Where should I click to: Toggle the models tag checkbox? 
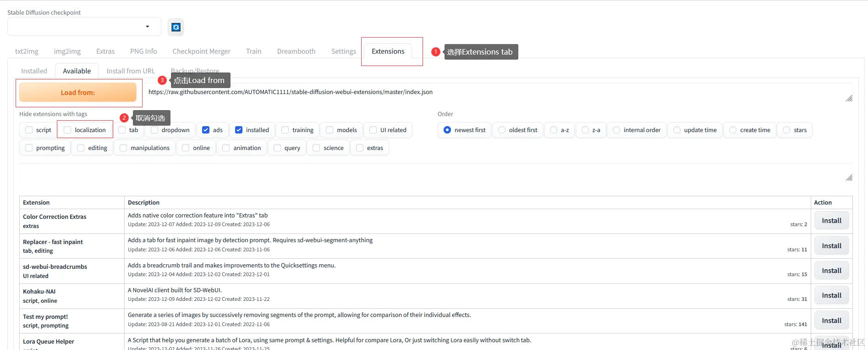click(330, 130)
